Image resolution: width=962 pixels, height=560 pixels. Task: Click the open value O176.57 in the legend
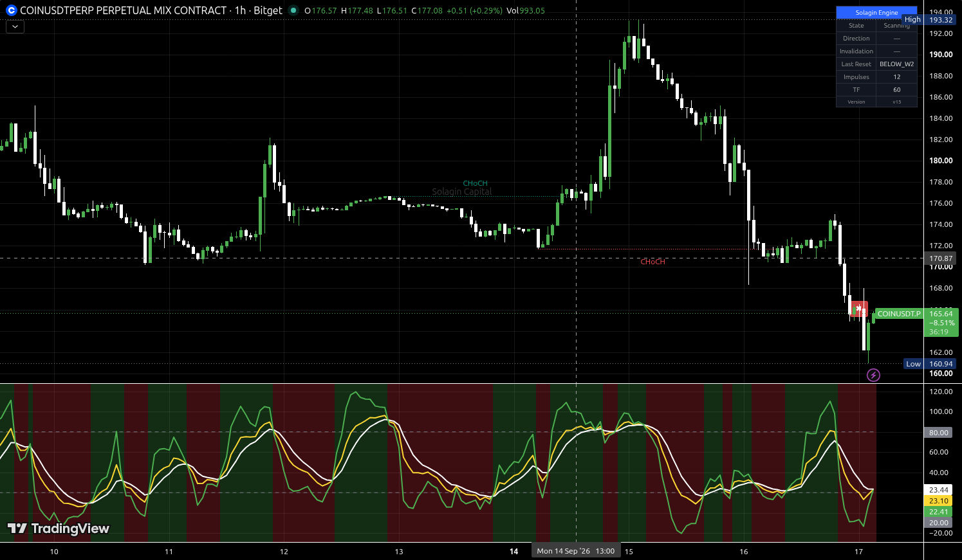click(320, 11)
